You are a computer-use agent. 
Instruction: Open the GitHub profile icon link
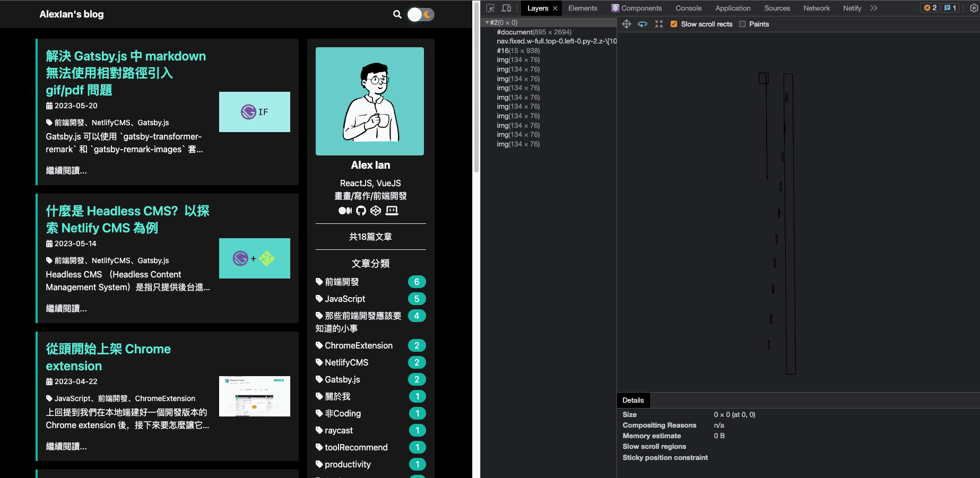361,211
